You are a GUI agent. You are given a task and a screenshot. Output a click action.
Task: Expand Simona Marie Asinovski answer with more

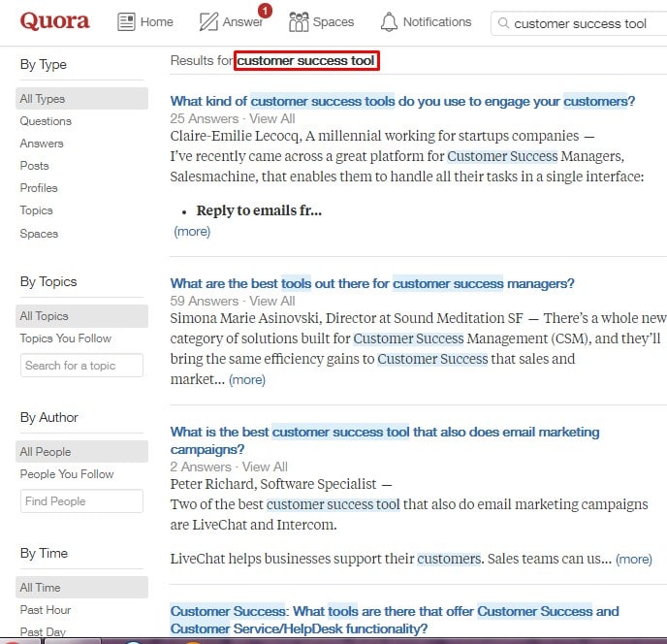247,379
